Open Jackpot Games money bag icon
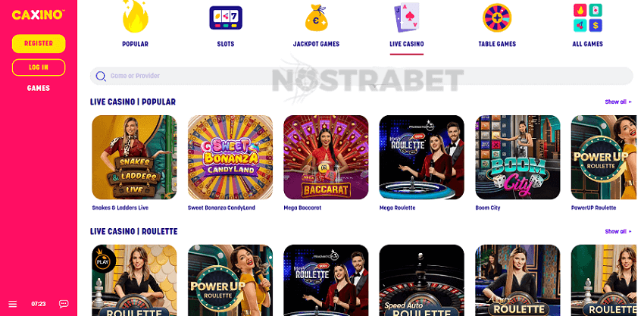Screen dimensions: 644x316 (316, 18)
